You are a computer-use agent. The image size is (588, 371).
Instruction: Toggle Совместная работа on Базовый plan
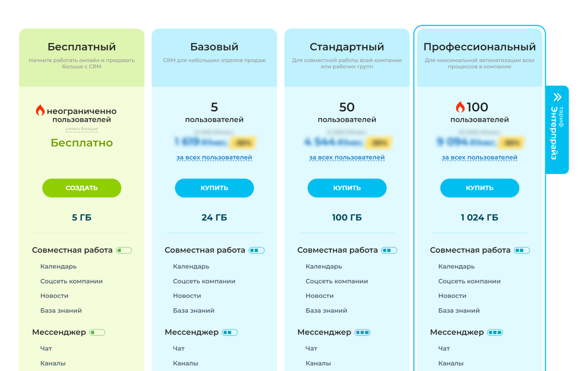coord(257,250)
